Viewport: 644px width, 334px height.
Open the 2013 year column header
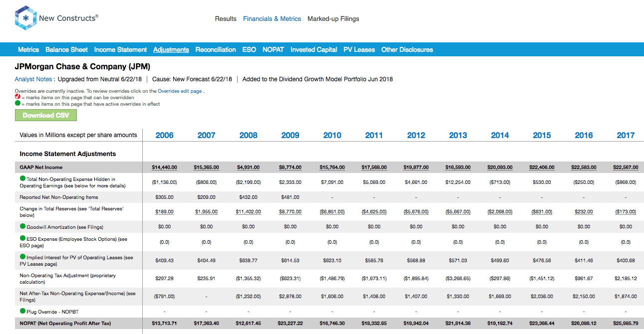pyautogui.click(x=458, y=135)
